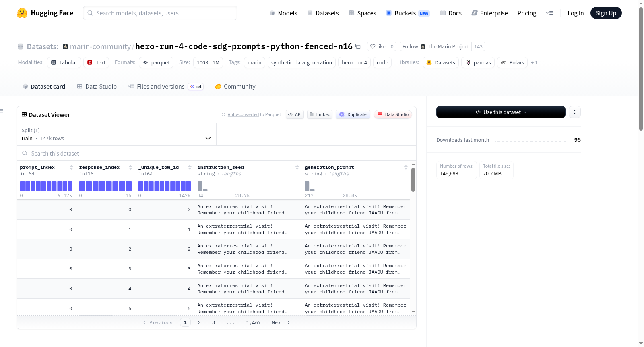Click the response_index histogram bars
The height and width of the screenshot is (347, 644).
point(105,186)
